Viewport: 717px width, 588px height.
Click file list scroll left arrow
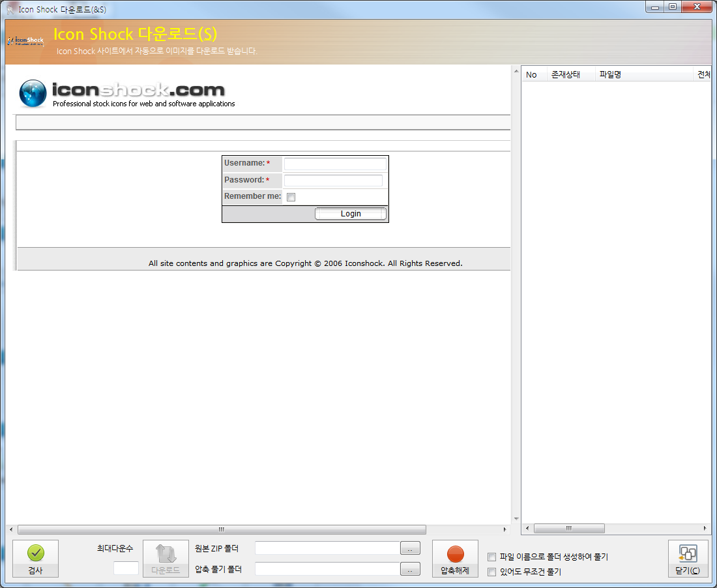(527, 528)
